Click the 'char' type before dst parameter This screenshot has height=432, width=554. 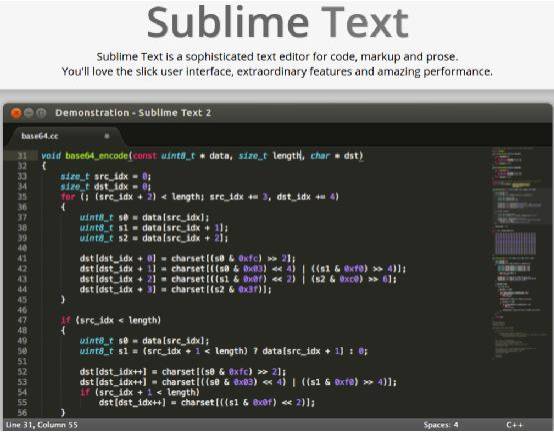[x=320, y=156]
